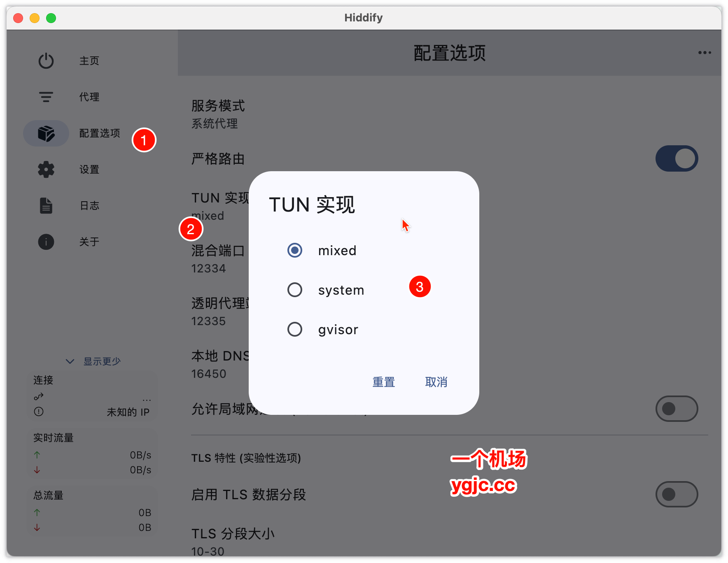Disable the 严格路由 toggle

[677, 158]
